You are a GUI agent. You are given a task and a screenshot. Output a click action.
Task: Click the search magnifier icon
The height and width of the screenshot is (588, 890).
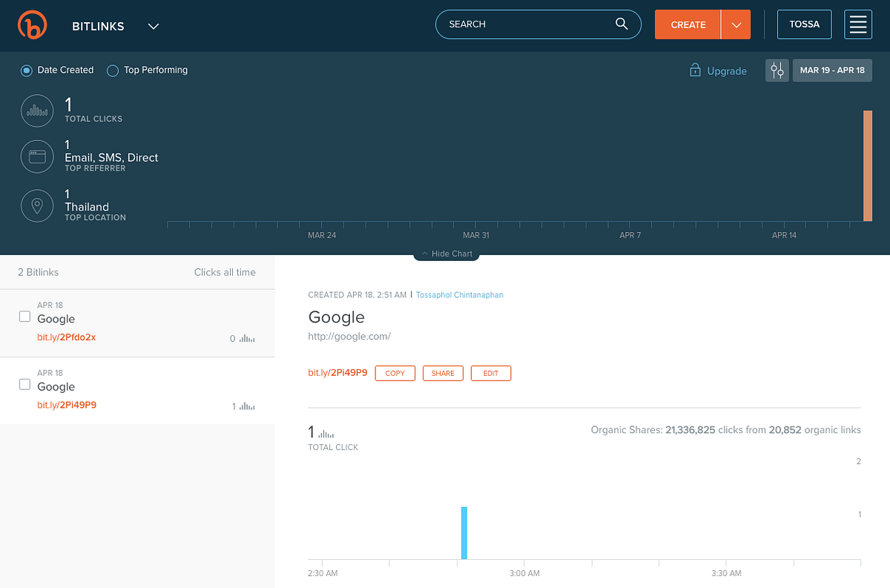pos(622,24)
